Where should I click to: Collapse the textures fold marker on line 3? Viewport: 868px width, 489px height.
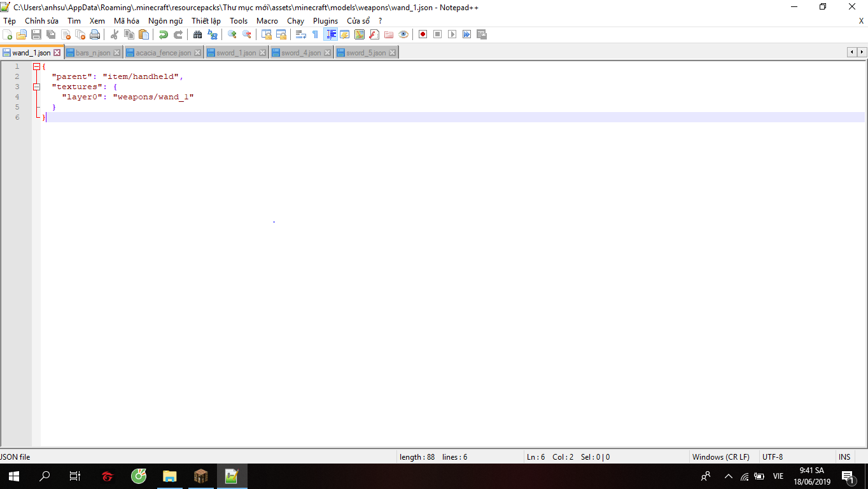(36, 87)
